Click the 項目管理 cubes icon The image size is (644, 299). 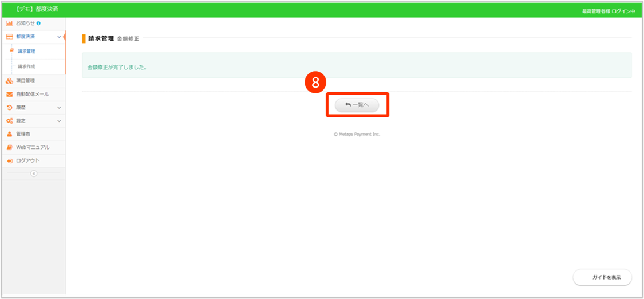(9, 81)
